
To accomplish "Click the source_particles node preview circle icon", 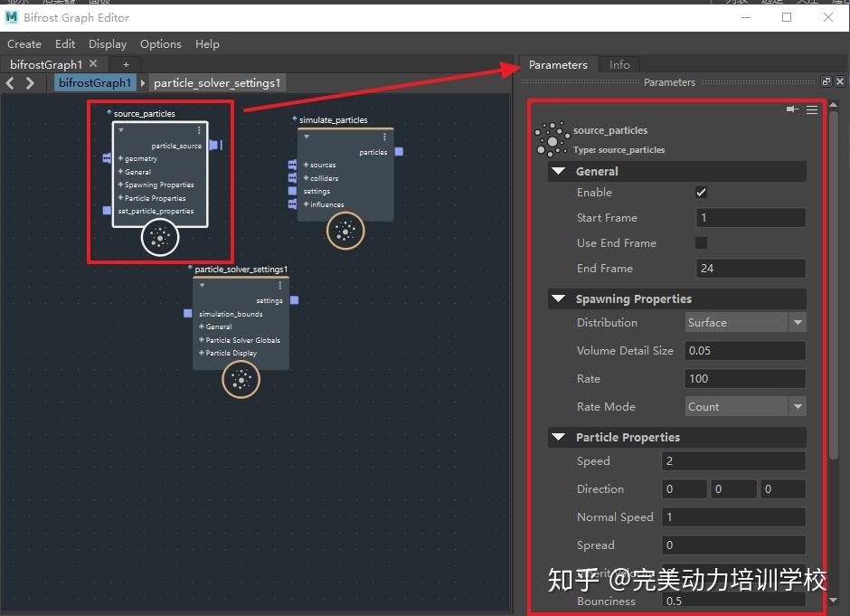I will [160, 238].
